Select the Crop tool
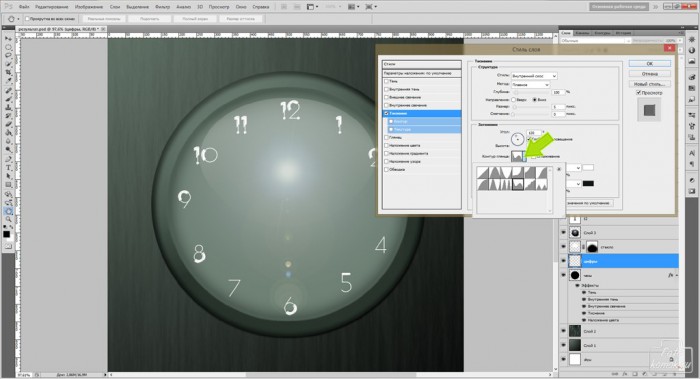 click(x=8, y=72)
